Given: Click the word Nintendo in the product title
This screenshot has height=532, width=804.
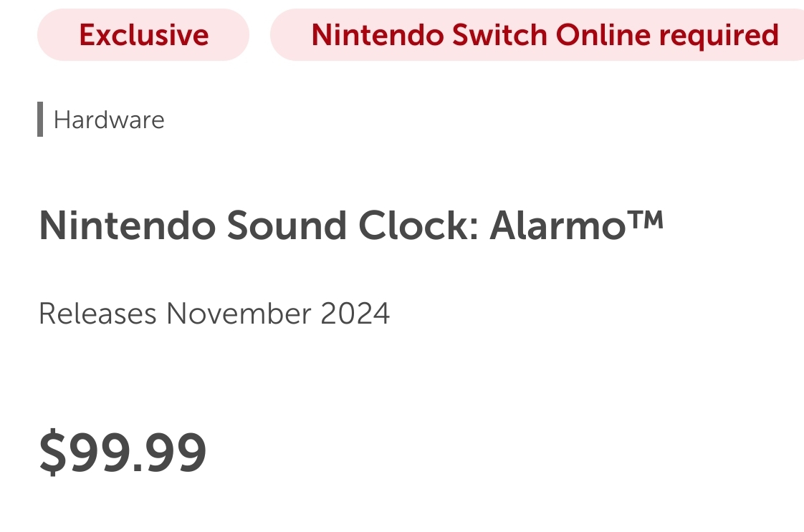Looking at the screenshot, I should [x=127, y=226].
